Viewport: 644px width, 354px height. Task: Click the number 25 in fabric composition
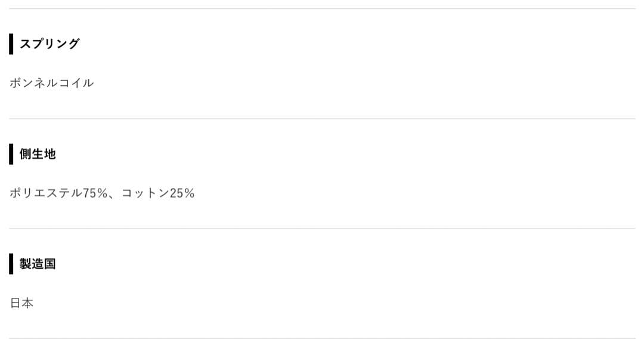tap(177, 193)
